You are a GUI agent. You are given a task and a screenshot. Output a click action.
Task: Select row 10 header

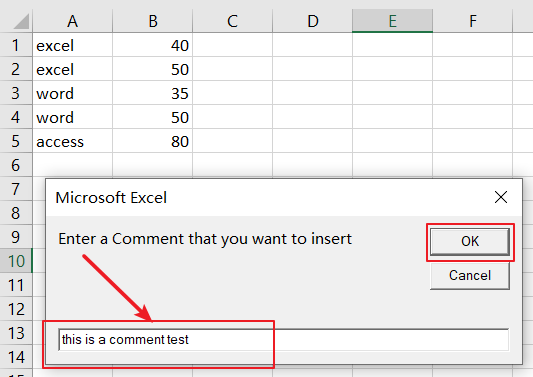pos(16,261)
